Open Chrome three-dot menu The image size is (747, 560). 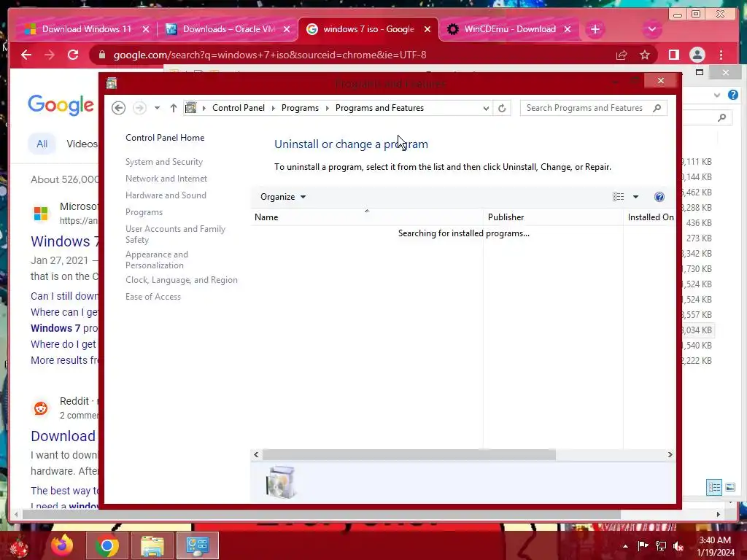pos(721,55)
